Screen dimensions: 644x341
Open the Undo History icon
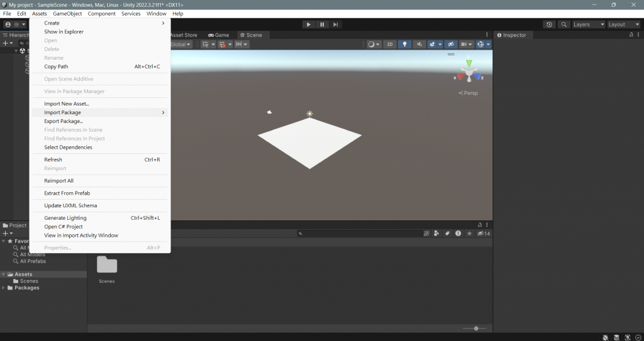[549, 24]
